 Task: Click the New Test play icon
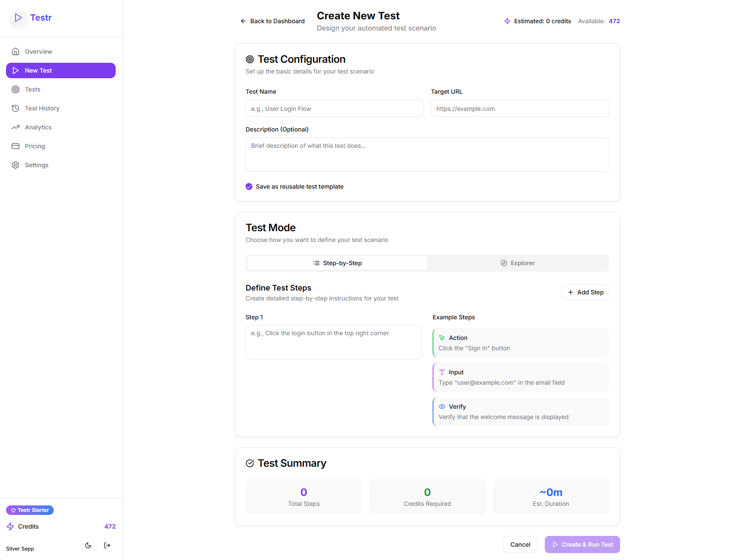pyautogui.click(x=15, y=70)
